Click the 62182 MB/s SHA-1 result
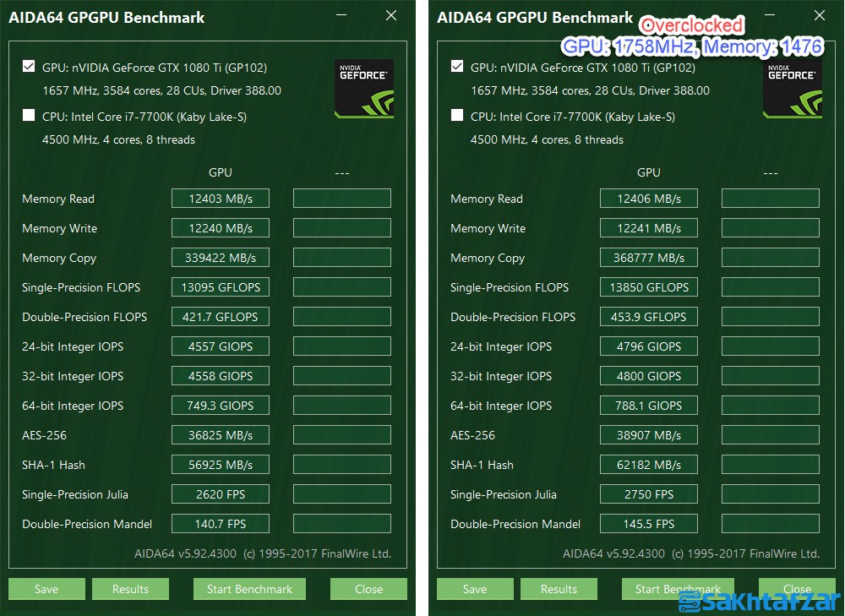 click(649, 465)
